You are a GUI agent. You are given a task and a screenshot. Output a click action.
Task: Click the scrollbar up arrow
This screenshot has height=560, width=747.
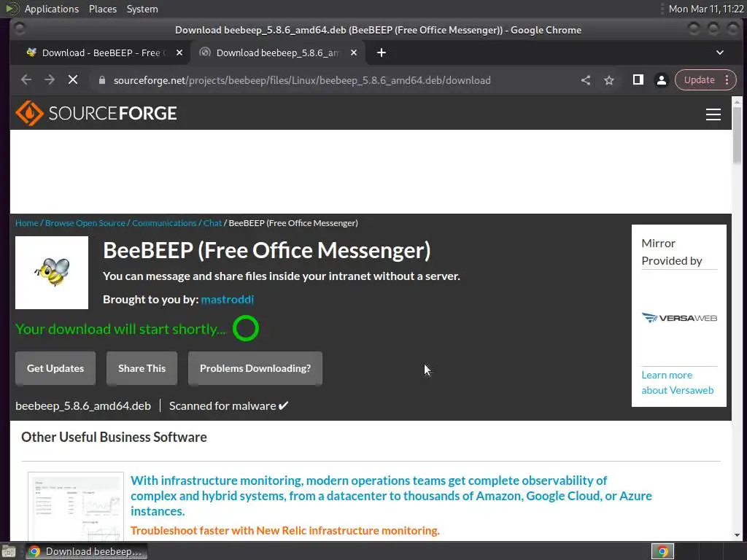click(x=737, y=102)
